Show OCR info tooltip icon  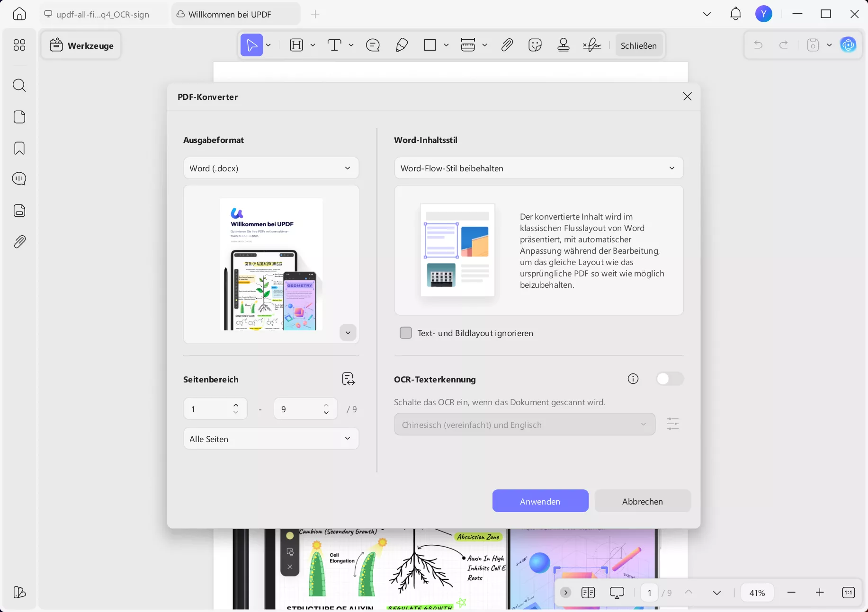[x=633, y=379]
